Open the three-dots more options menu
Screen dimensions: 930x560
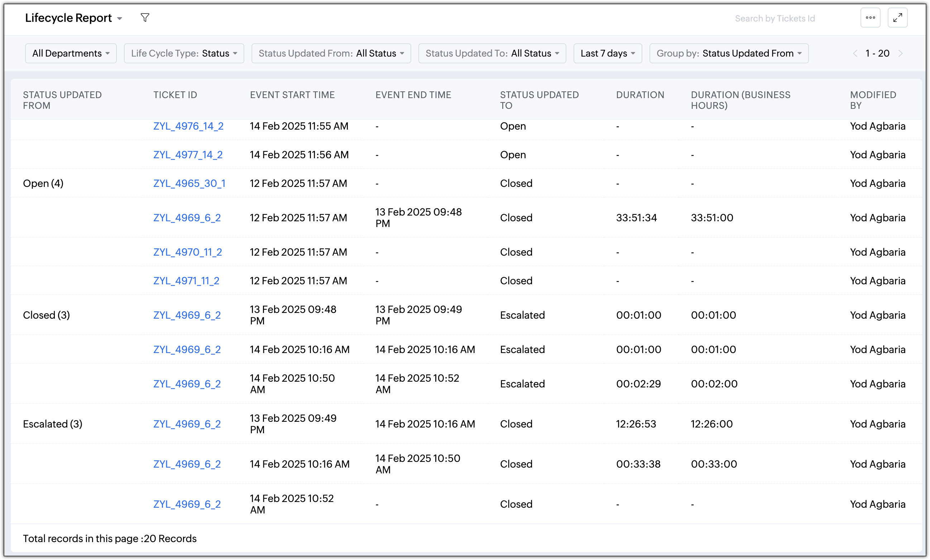coord(871,18)
